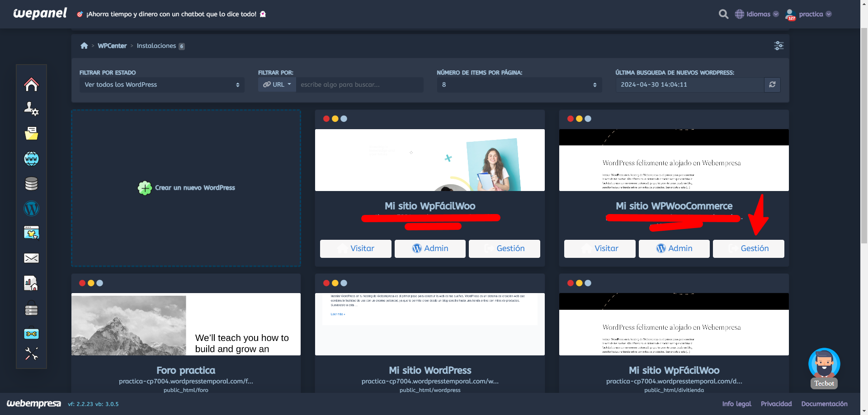
Task: Click the search magnifier icon in header
Action: [723, 14]
